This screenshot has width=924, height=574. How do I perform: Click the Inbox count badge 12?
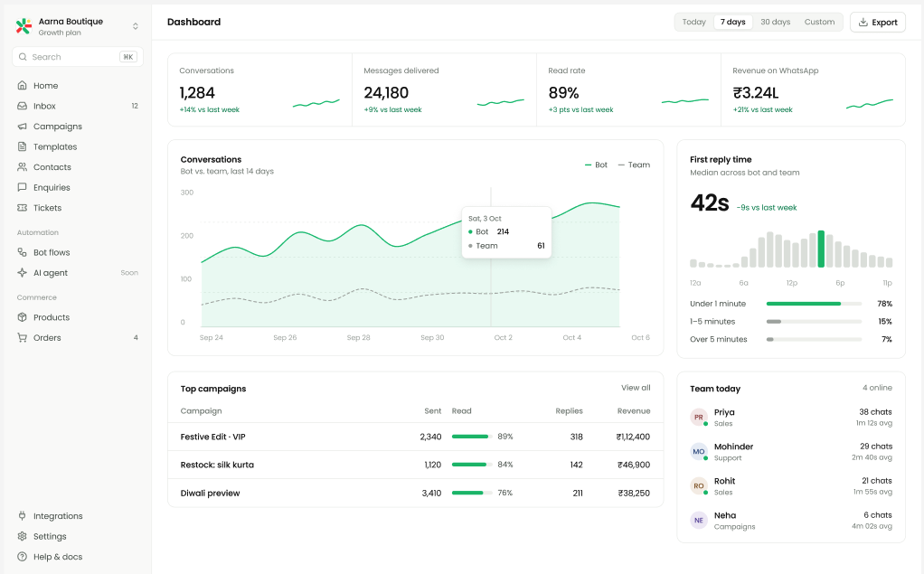pos(135,106)
